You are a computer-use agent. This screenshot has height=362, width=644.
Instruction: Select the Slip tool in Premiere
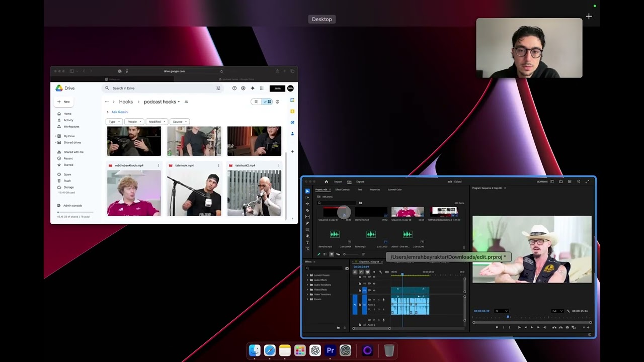point(307,217)
